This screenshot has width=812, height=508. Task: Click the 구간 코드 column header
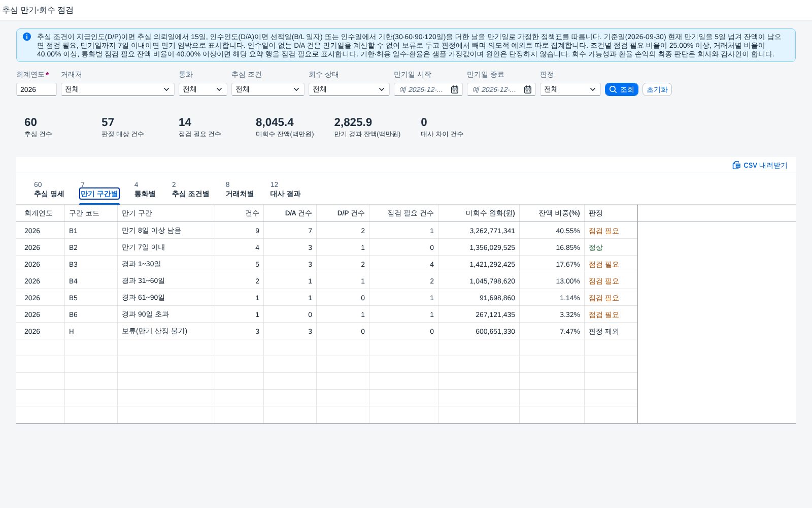point(91,213)
